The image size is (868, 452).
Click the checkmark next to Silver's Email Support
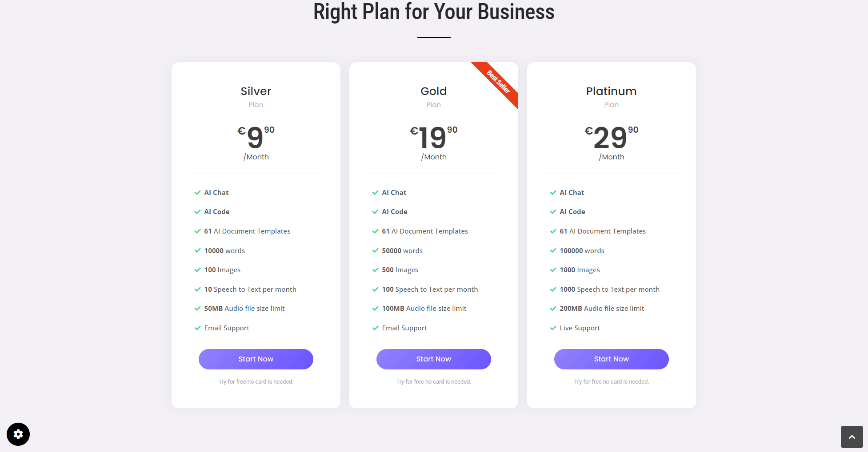[x=197, y=328]
